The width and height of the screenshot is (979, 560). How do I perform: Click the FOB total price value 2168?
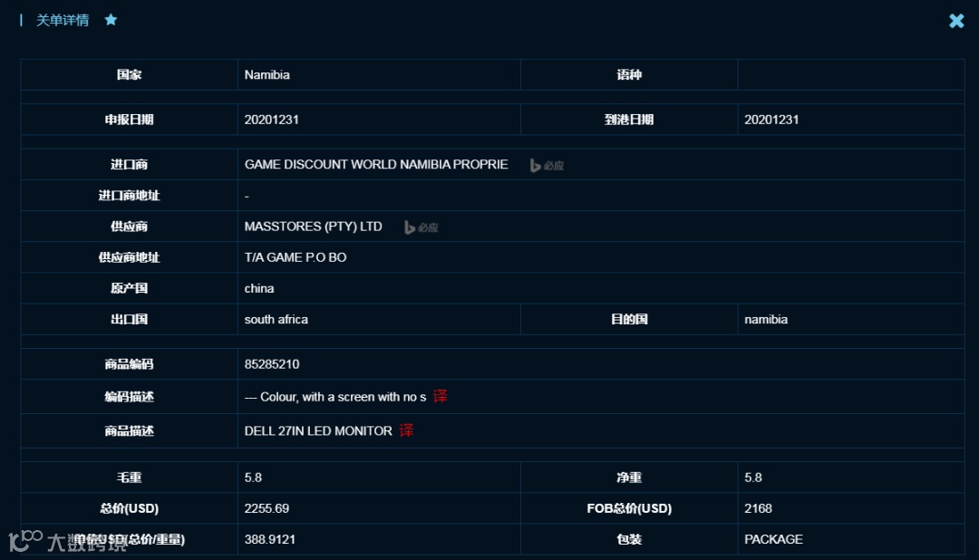click(x=758, y=508)
